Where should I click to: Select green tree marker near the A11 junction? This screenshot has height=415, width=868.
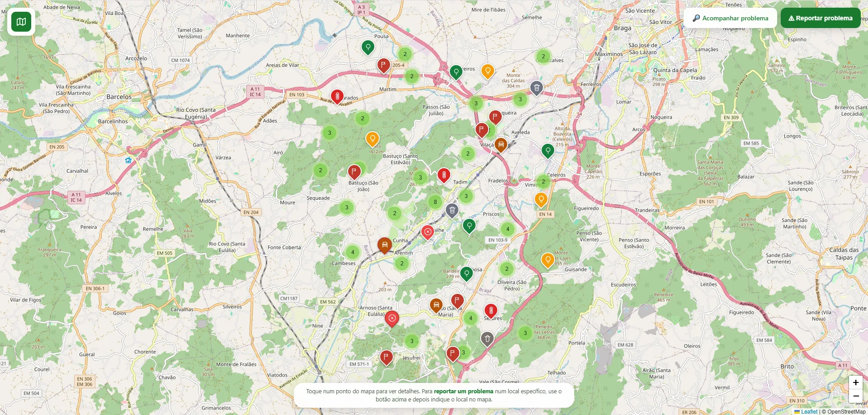coord(456,72)
